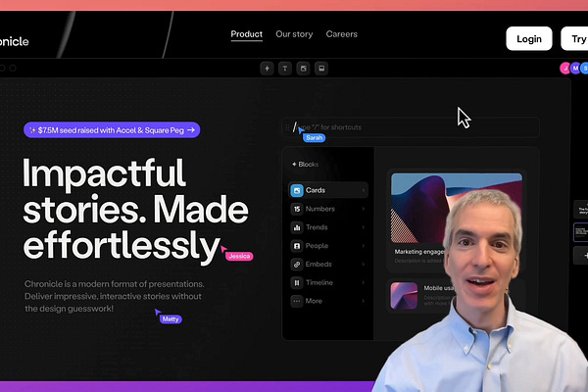Click the Login button
Screen dimensions: 588x392
[529, 38]
